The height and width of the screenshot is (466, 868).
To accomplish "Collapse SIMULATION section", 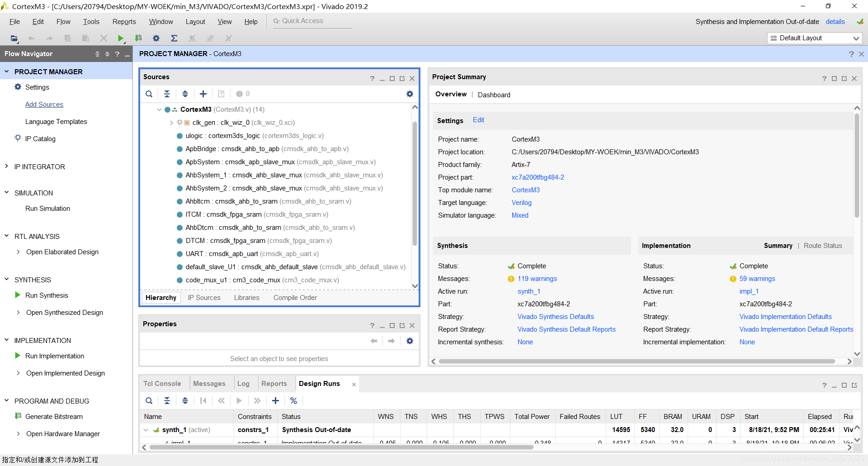I will click(6, 193).
